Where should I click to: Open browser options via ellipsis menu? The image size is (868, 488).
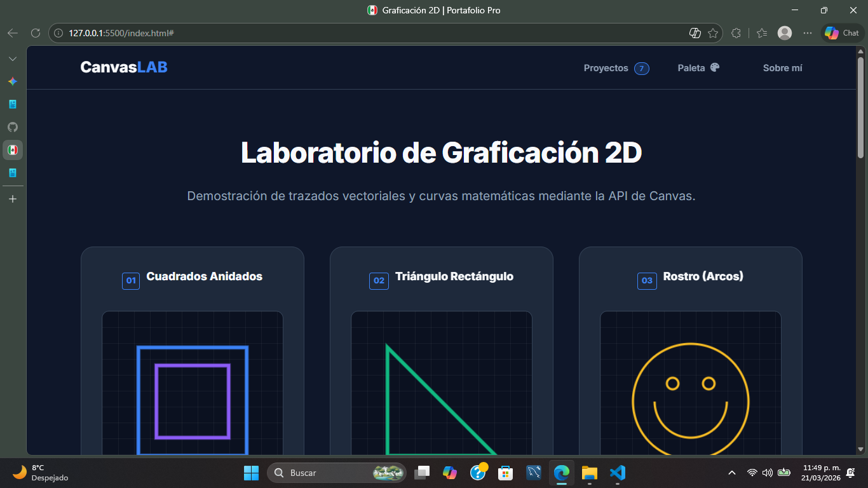808,32
